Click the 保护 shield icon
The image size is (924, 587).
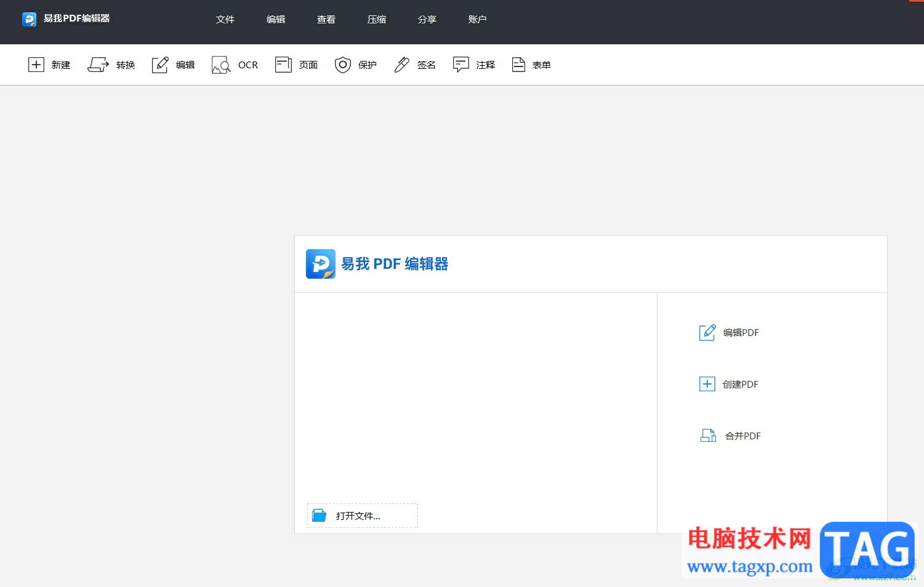click(343, 65)
